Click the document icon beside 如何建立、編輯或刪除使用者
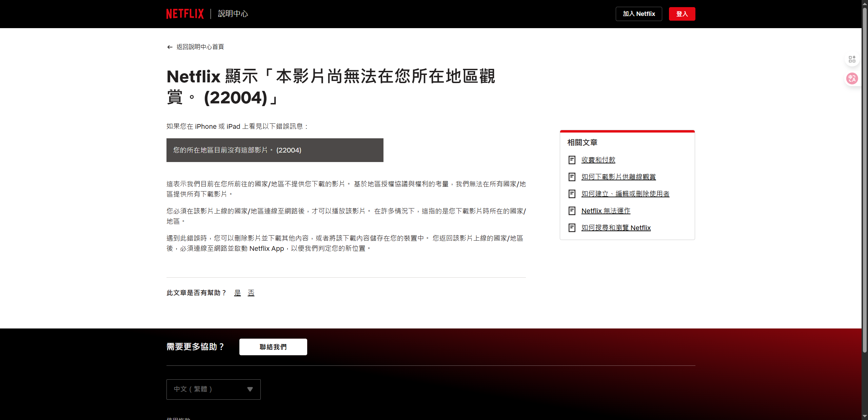The width and height of the screenshot is (868, 420). (x=572, y=194)
